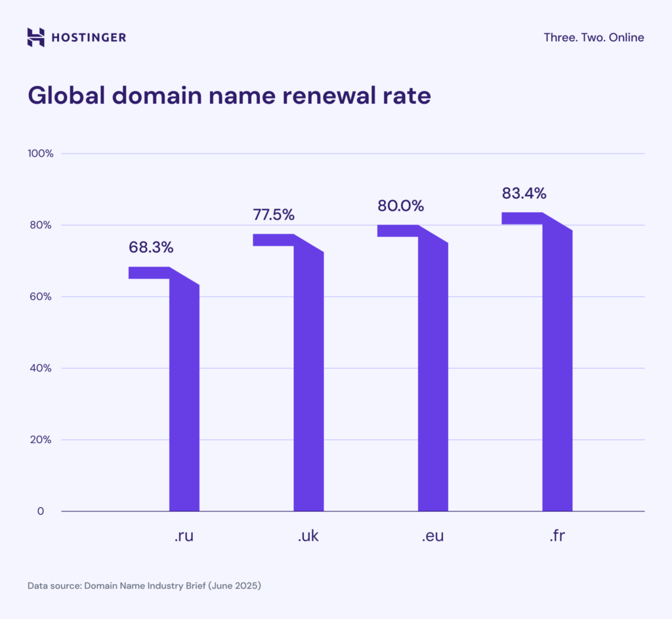Click the HOSTINGER wordmark text
Viewport: 672px width, 619px height.
[88, 37]
